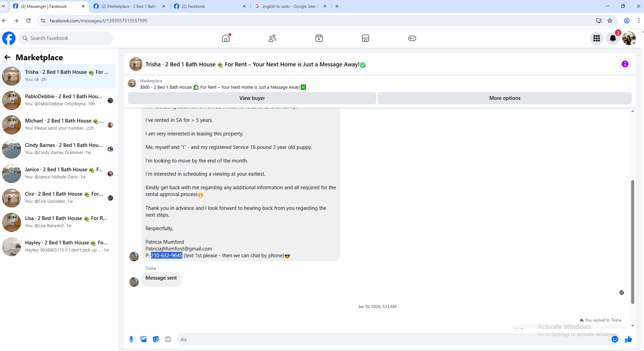Open conversation information purple icon
The width and height of the screenshot is (644, 351).
pos(625,64)
